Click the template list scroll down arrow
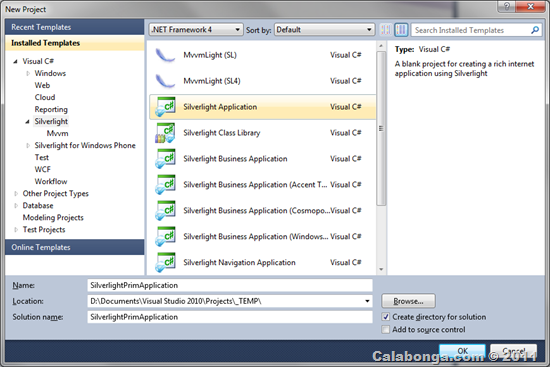This screenshot has width=550, height=367. coord(381,269)
